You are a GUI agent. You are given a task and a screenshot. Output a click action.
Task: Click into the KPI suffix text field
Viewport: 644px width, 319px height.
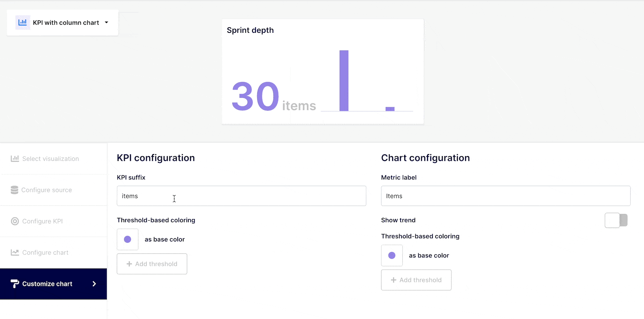point(241,196)
